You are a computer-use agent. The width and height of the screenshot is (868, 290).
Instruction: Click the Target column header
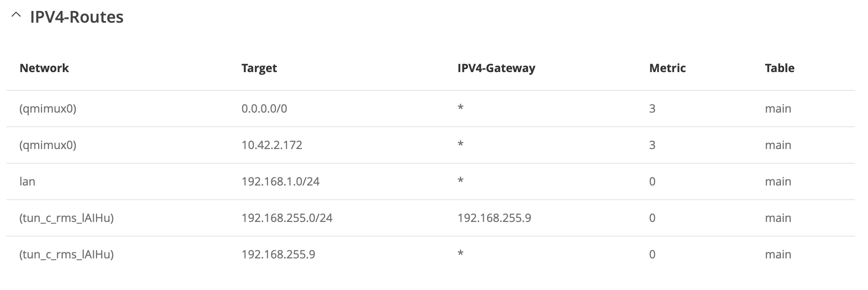[259, 68]
